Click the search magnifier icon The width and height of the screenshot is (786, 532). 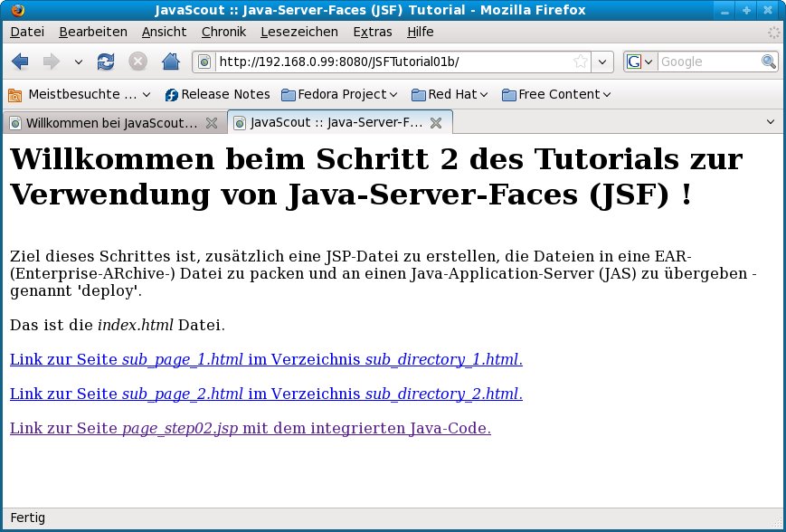tap(768, 62)
